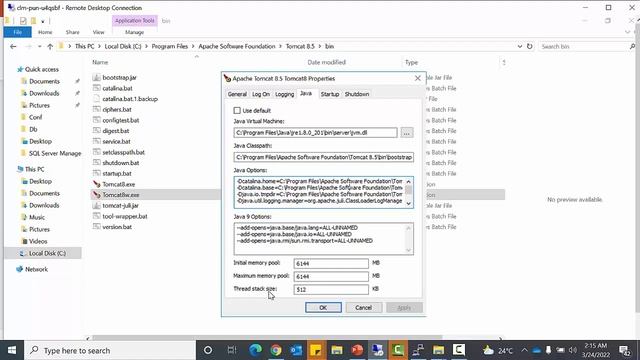Select the Tomcat8w.exe feather icon
Viewport: 640px width, 360px height.
coord(96,195)
